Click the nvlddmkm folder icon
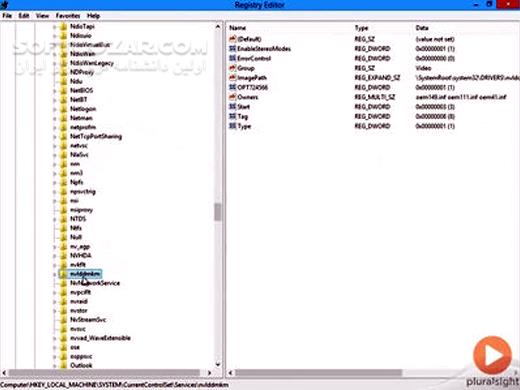Viewport: 520px width, 390px height. (63, 274)
